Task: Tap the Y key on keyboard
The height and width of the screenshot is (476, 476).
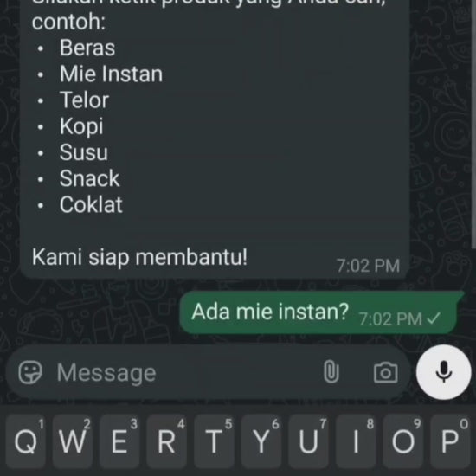Action: (261, 441)
